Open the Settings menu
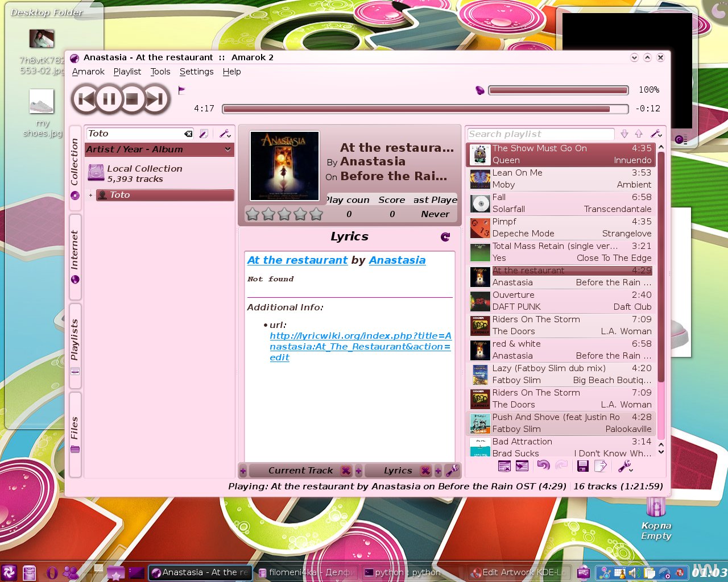 [196, 72]
